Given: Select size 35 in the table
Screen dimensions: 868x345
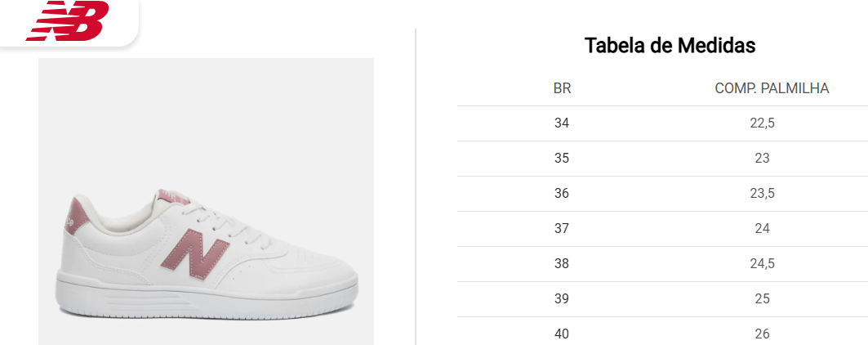Looking at the screenshot, I should click(x=562, y=159).
